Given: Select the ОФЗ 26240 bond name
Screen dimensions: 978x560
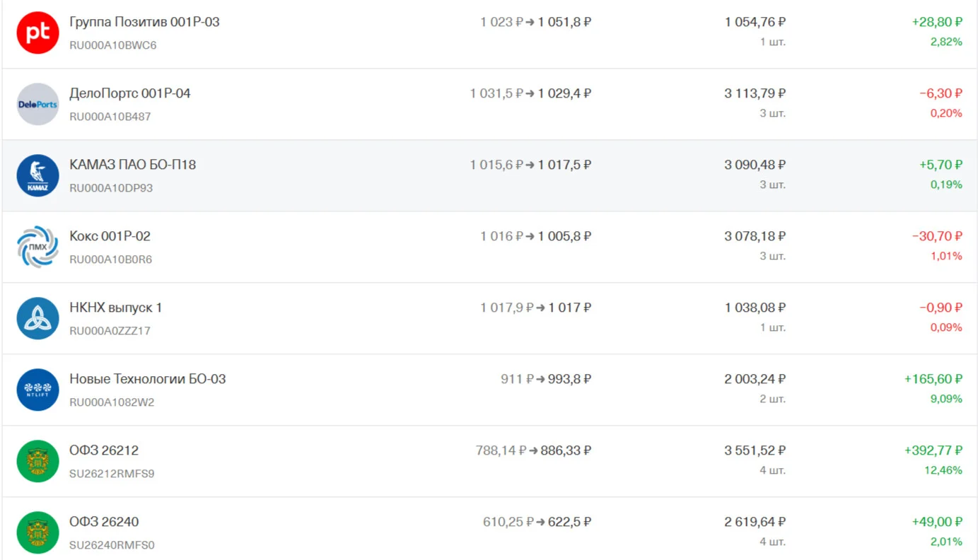Looking at the screenshot, I should pos(104,522).
